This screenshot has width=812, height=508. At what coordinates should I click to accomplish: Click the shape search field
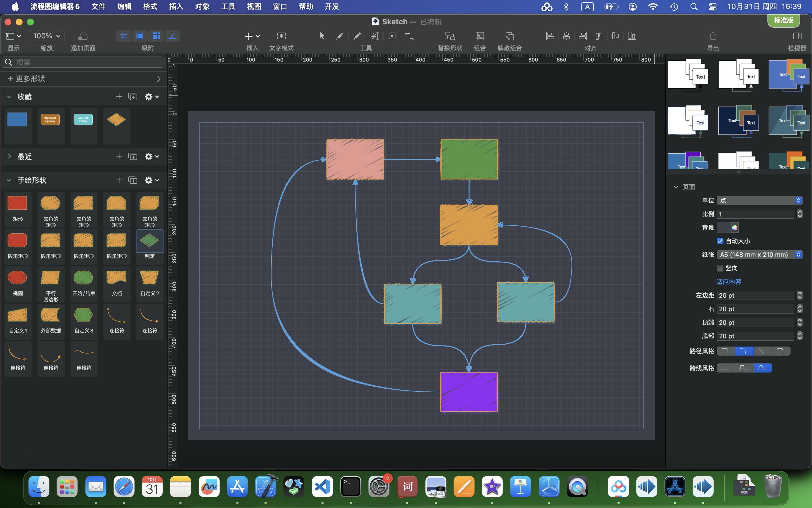(x=83, y=62)
